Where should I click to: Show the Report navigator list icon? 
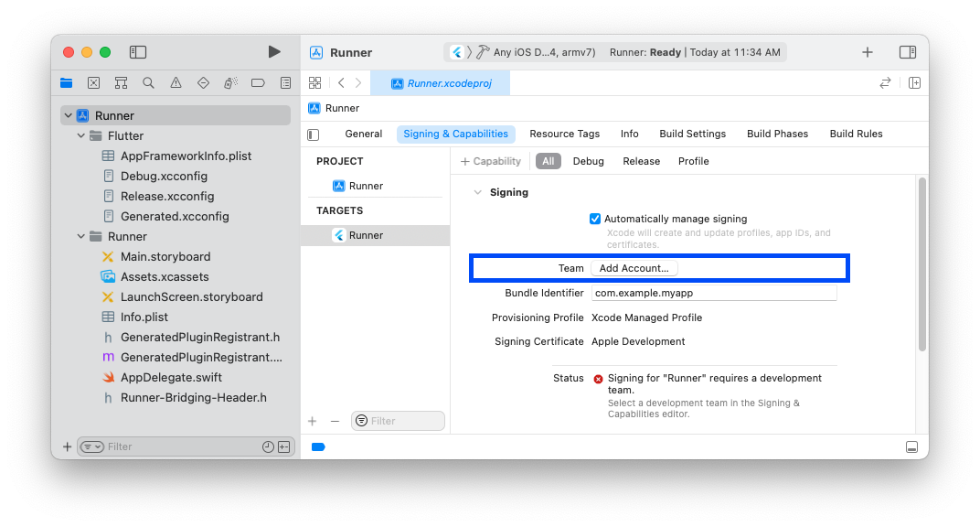point(285,82)
